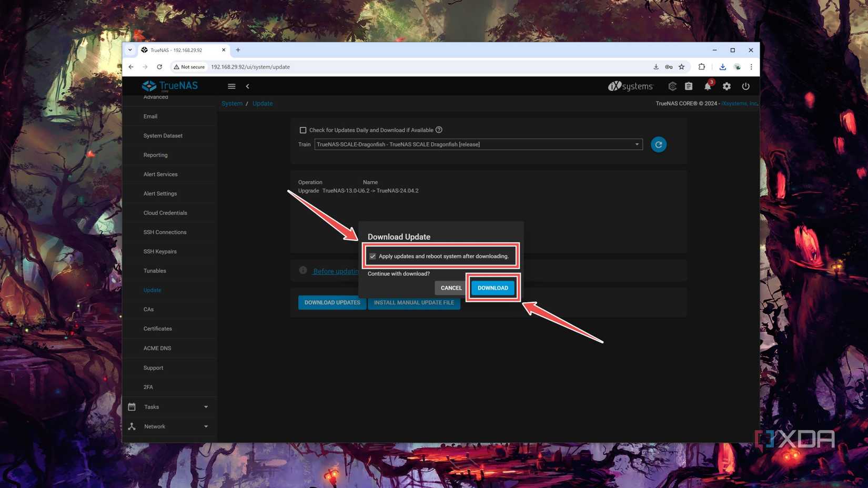Open the Train selection dropdown

tap(478, 144)
